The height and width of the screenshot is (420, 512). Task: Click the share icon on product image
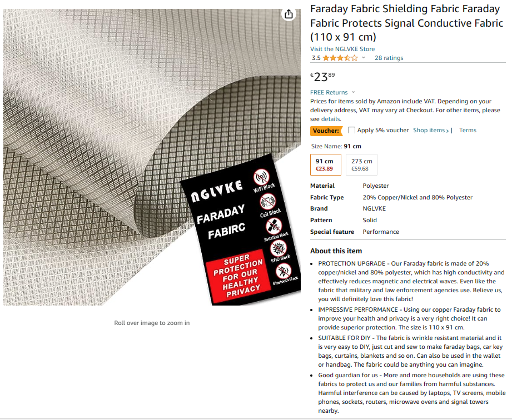click(x=289, y=14)
